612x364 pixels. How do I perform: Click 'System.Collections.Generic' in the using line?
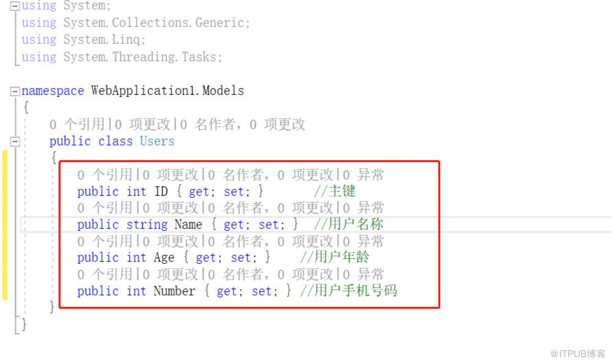click(x=154, y=23)
